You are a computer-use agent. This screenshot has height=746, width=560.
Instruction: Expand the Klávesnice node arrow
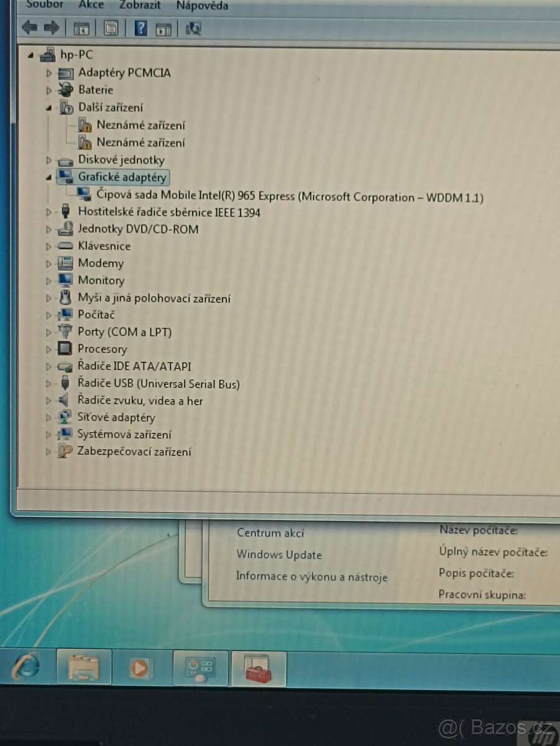click(49, 246)
